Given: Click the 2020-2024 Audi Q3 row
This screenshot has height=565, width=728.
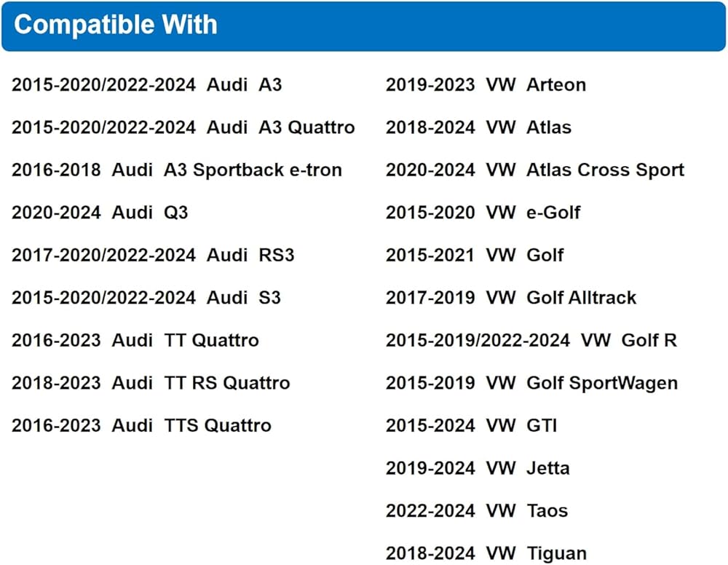Looking at the screenshot, I should (100, 213).
